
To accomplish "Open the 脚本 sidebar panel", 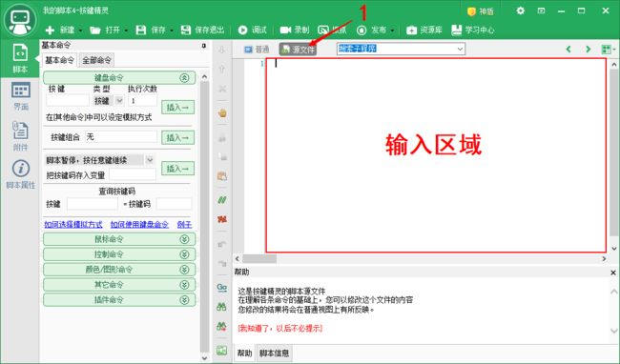I will tap(20, 58).
